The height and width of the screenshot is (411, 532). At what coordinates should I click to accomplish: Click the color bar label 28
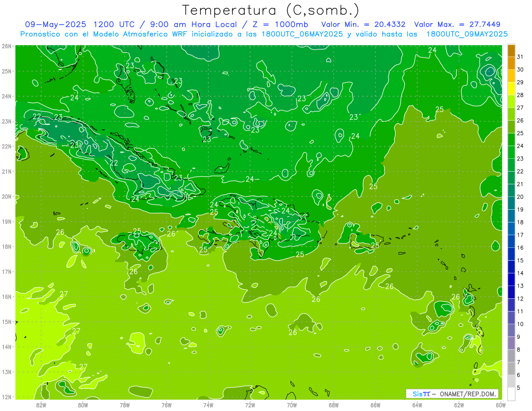[520, 95]
